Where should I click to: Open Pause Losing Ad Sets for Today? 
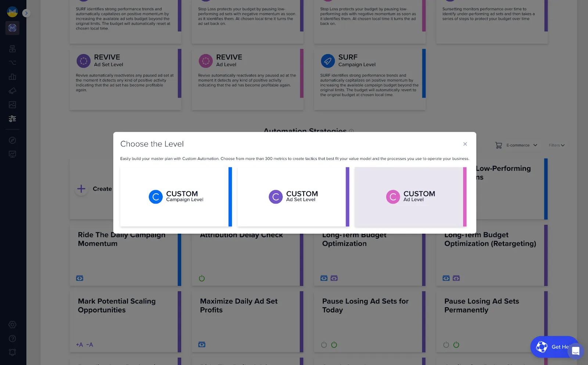click(x=370, y=322)
